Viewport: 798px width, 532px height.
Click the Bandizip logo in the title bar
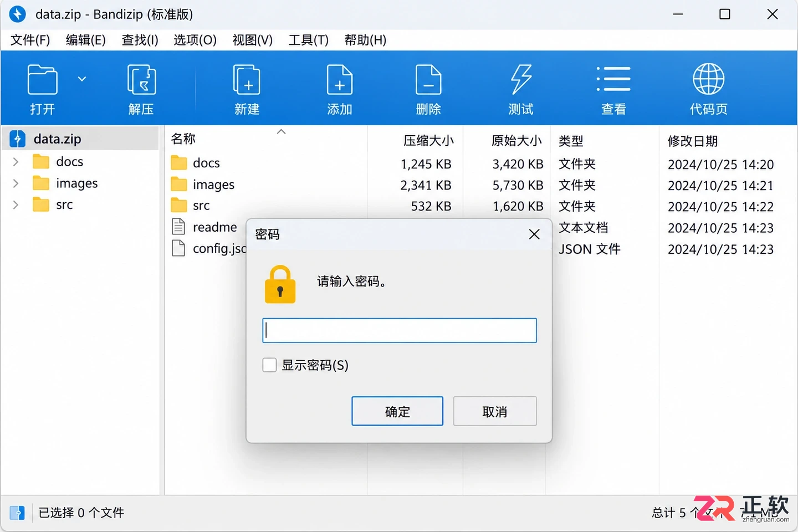pyautogui.click(x=18, y=14)
